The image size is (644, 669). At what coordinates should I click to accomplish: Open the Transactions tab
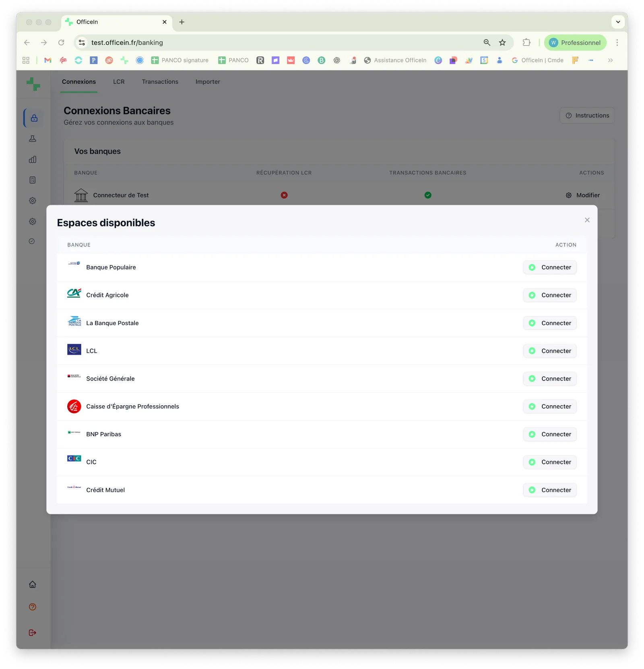160,82
